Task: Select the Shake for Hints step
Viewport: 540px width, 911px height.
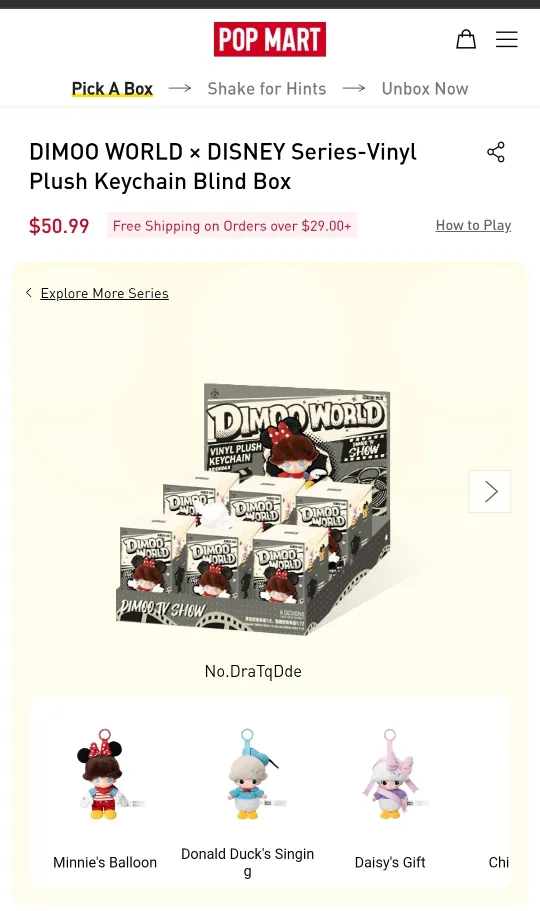Action: click(267, 88)
